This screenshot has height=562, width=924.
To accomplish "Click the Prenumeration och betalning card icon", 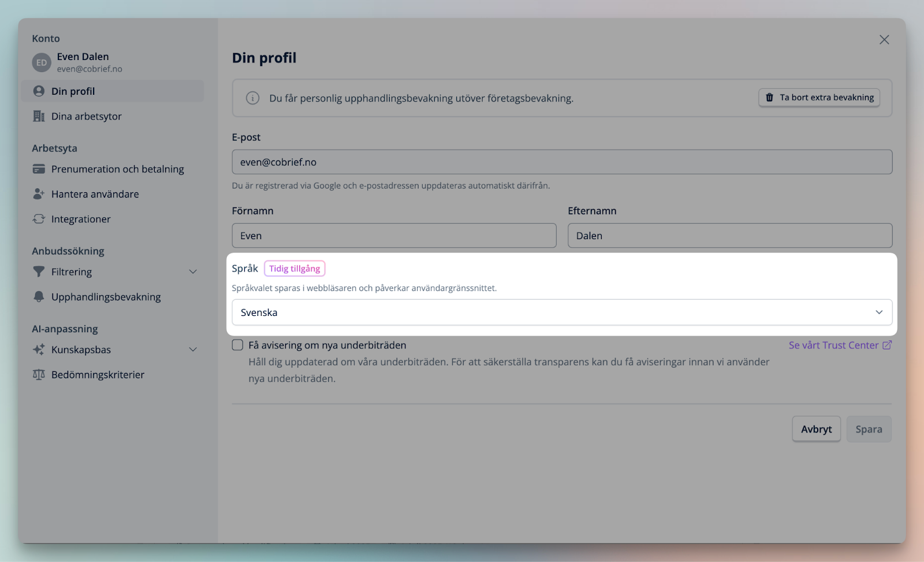I will pyautogui.click(x=39, y=169).
